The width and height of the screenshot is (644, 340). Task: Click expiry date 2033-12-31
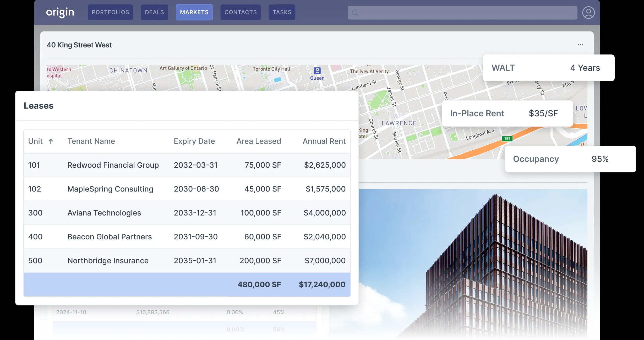195,213
